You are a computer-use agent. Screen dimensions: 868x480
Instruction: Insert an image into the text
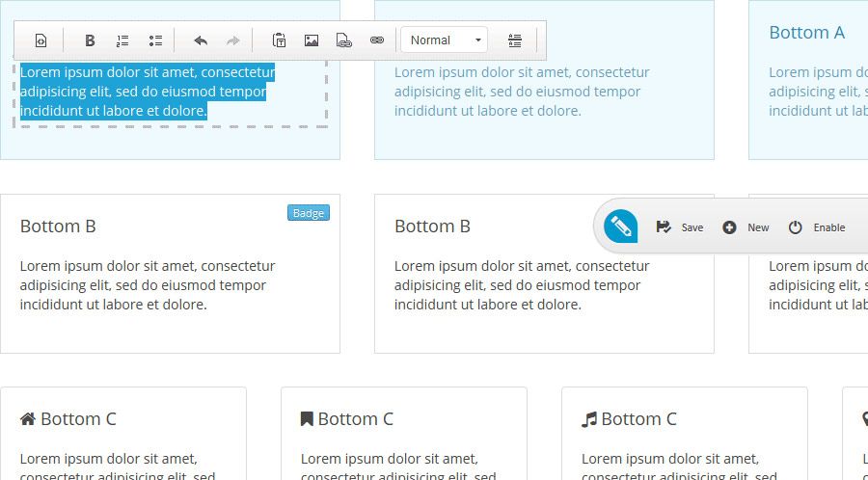pos(312,40)
